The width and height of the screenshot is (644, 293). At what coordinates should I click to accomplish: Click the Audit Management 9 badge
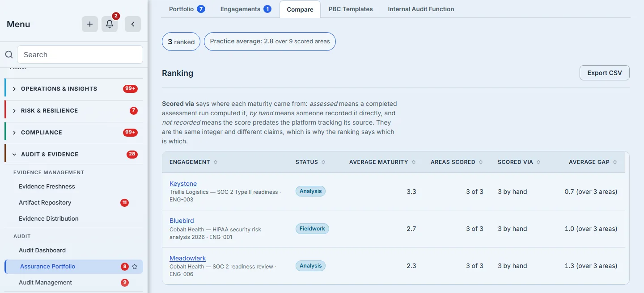[125, 283]
